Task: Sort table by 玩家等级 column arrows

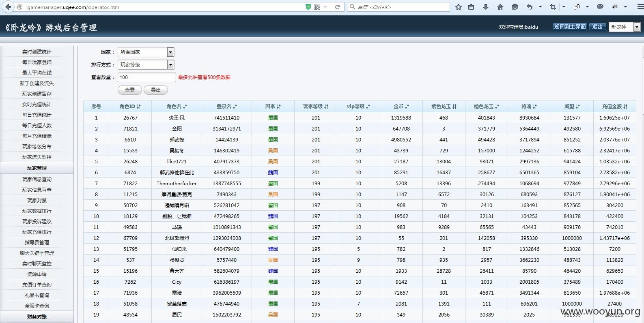Action: [x=326, y=107]
